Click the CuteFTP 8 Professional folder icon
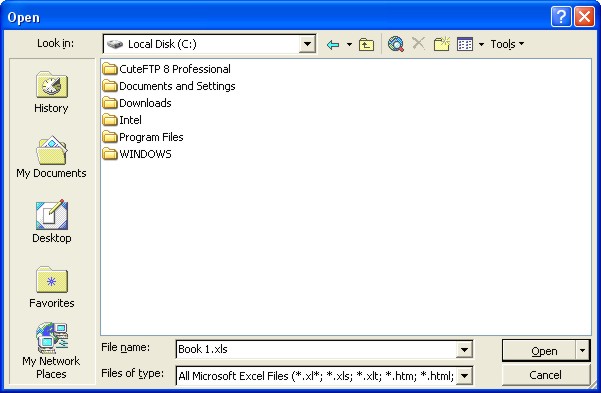The width and height of the screenshot is (601, 393). (x=110, y=69)
